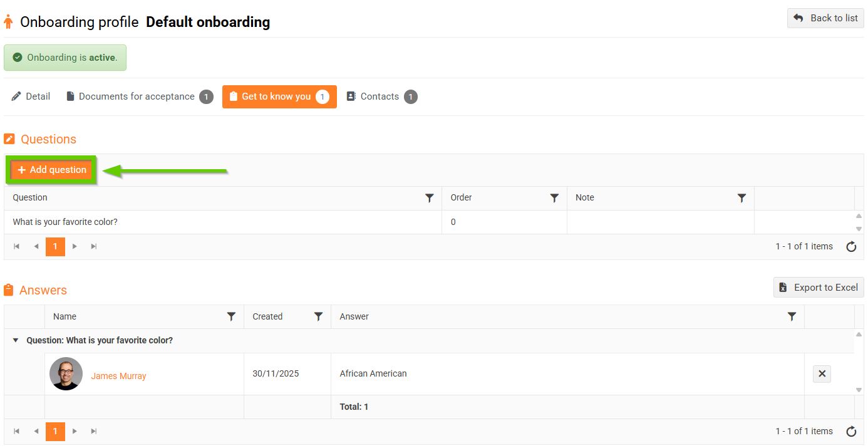868x448 pixels.
Task: Click the Add question button
Action: (x=52, y=170)
